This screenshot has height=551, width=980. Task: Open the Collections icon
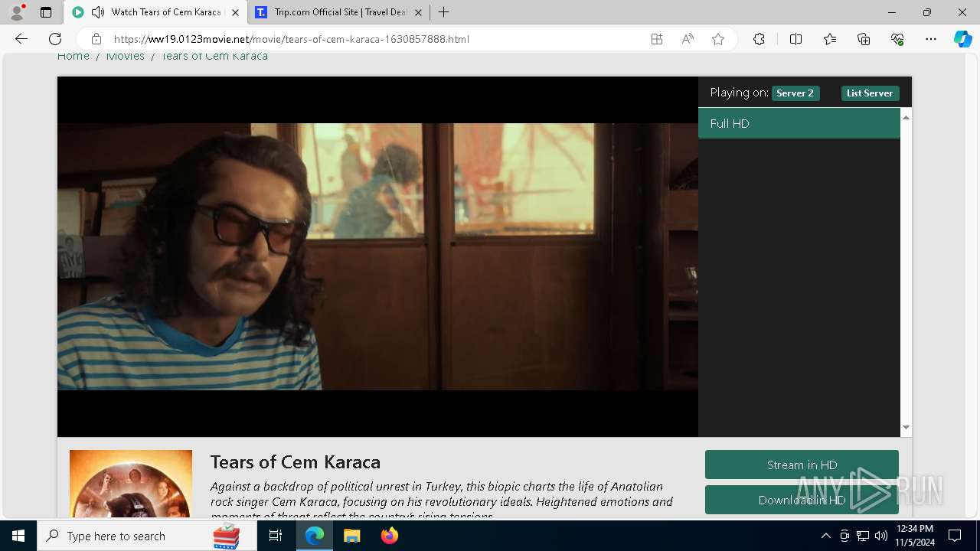pos(864,39)
